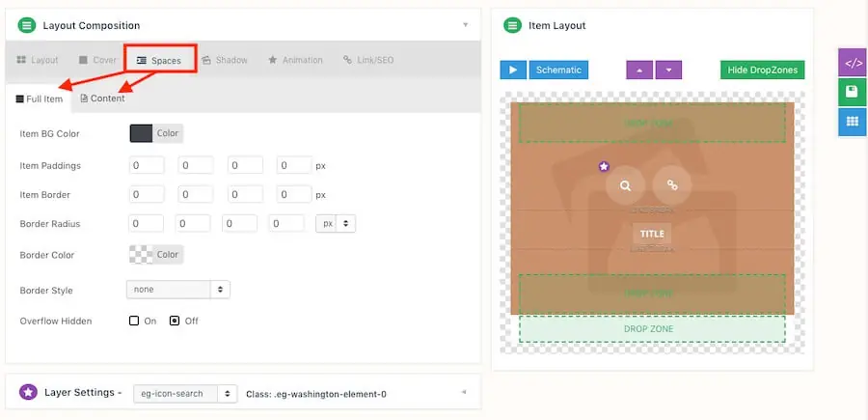Click the third Item Border field

245,194
